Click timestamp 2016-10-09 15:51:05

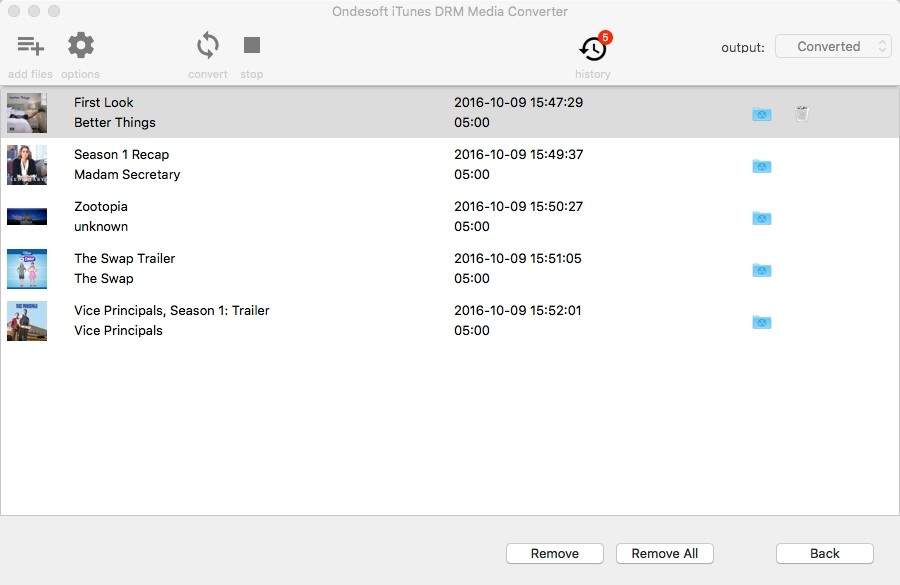click(x=518, y=259)
